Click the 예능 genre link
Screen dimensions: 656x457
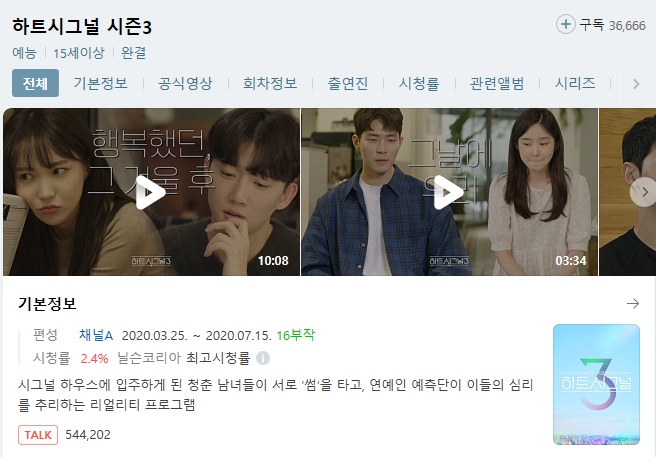click(x=24, y=53)
